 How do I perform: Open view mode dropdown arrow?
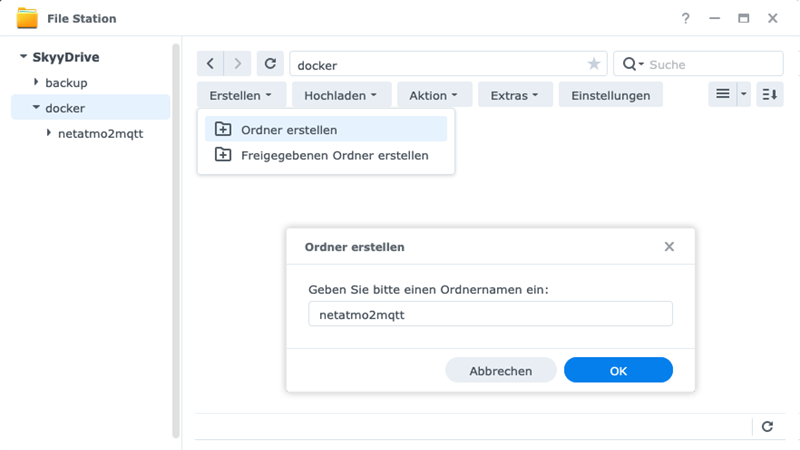(743, 95)
